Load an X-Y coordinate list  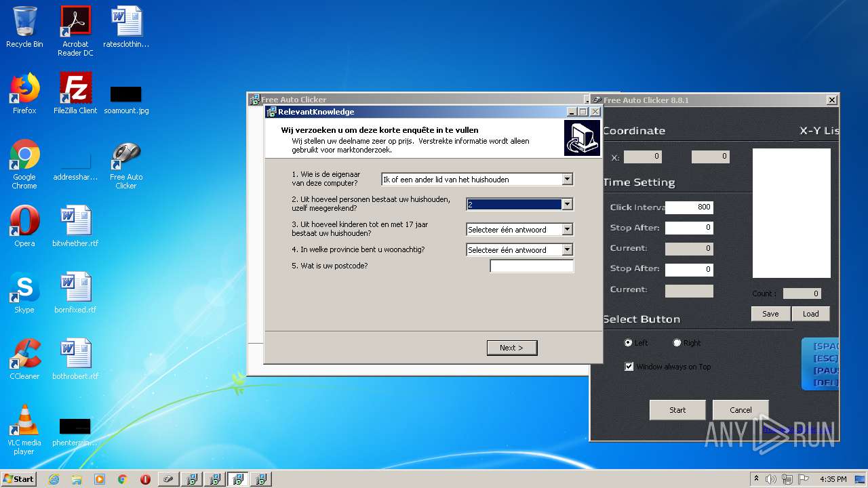click(810, 314)
